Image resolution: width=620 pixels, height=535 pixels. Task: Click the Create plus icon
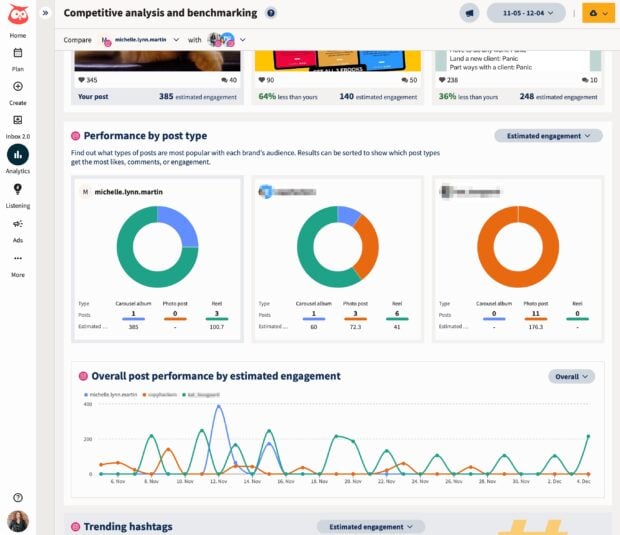coord(18,87)
